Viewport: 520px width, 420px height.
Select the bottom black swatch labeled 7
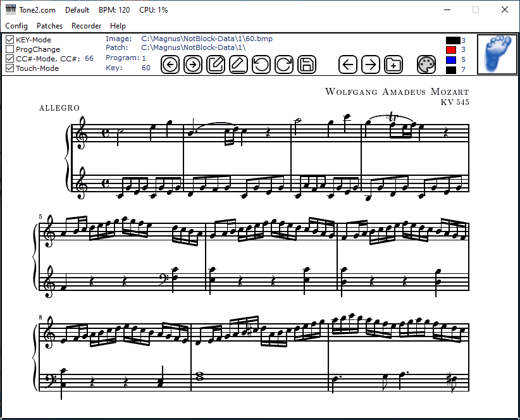(451, 70)
